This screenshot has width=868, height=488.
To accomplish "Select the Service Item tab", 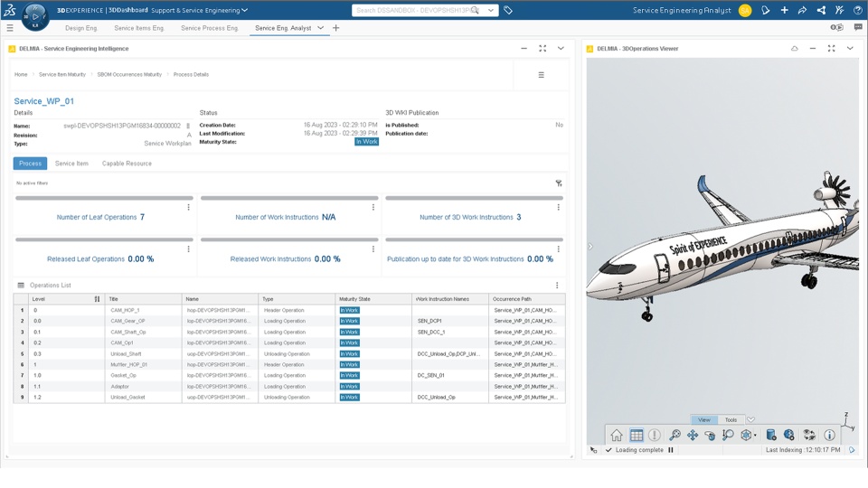I will point(71,164).
